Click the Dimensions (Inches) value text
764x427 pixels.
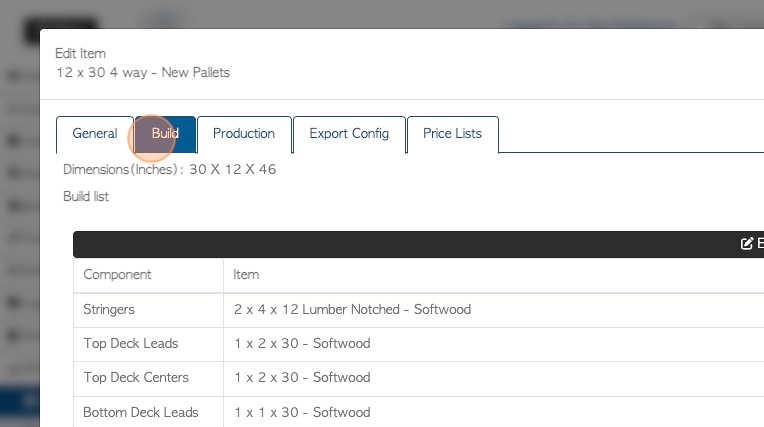(x=232, y=170)
